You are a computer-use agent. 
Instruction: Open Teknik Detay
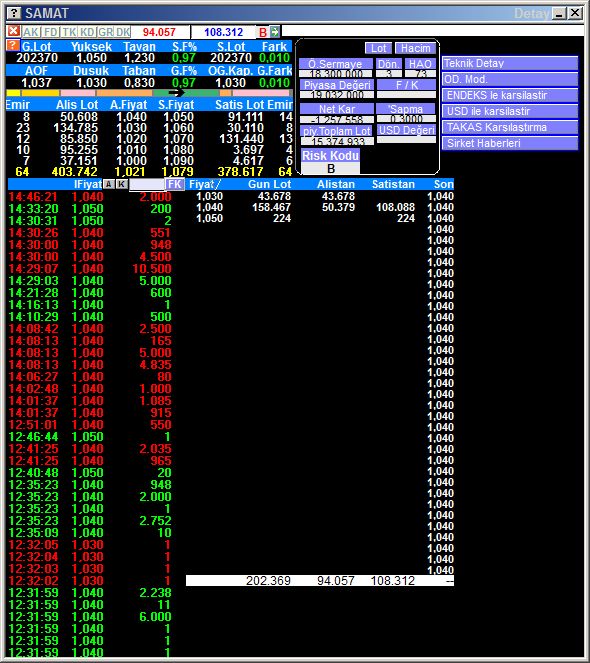click(510, 63)
